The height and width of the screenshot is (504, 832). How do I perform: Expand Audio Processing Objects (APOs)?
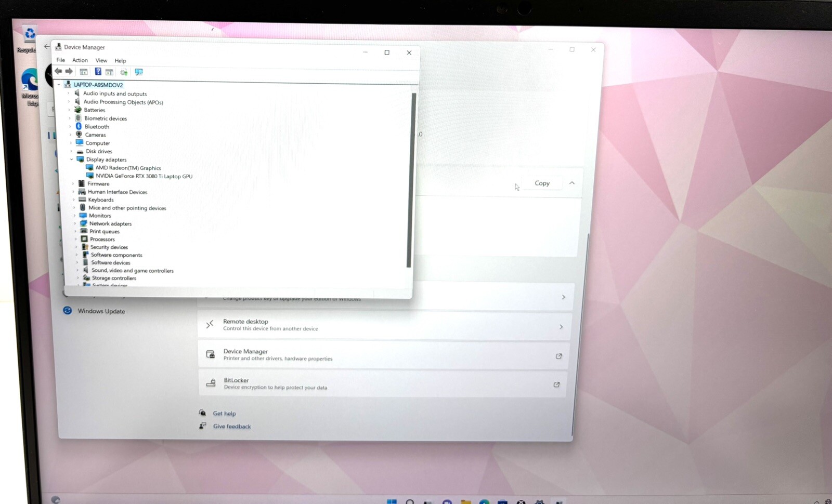(x=69, y=102)
